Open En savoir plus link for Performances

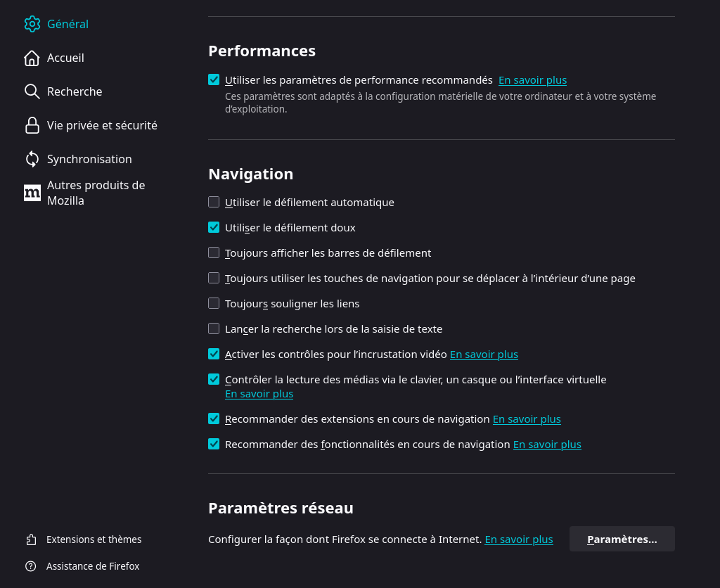click(532, 80)
